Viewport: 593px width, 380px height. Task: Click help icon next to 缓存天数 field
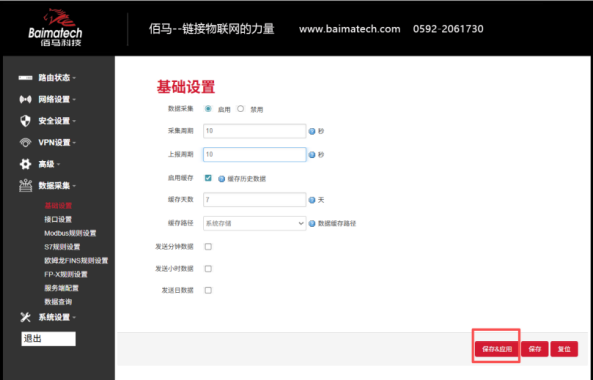click(x=312, y=200)
